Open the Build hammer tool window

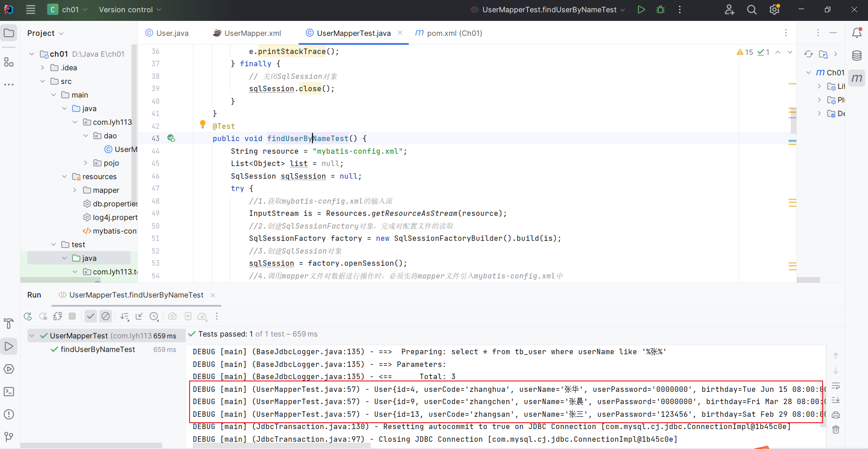coord(9,323)
